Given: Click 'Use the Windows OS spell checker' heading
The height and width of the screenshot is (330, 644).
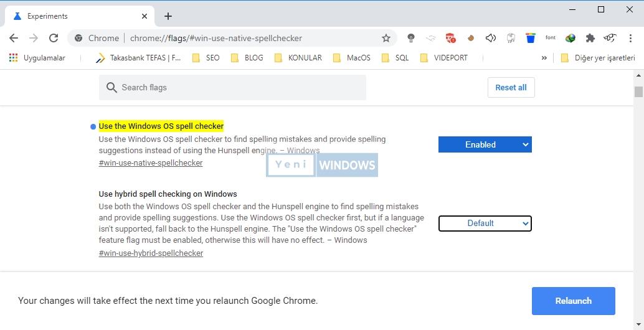Looking at the screenshot, I should tap(161, 126).
